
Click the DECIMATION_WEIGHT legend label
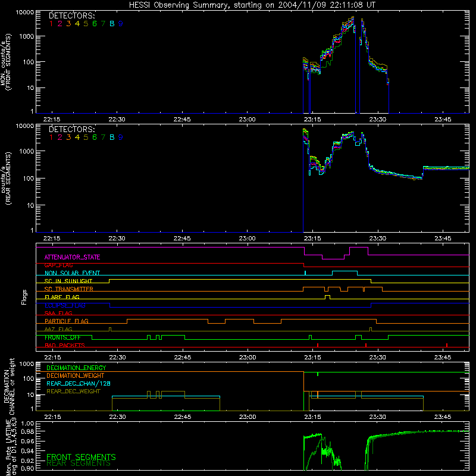coord(76,375)
